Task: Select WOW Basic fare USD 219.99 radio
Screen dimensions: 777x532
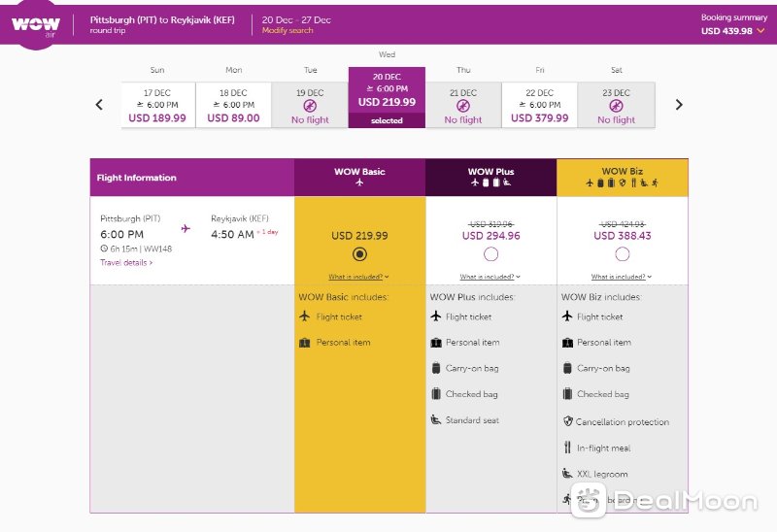Action: pyautogui.click(x=359, y=254)
